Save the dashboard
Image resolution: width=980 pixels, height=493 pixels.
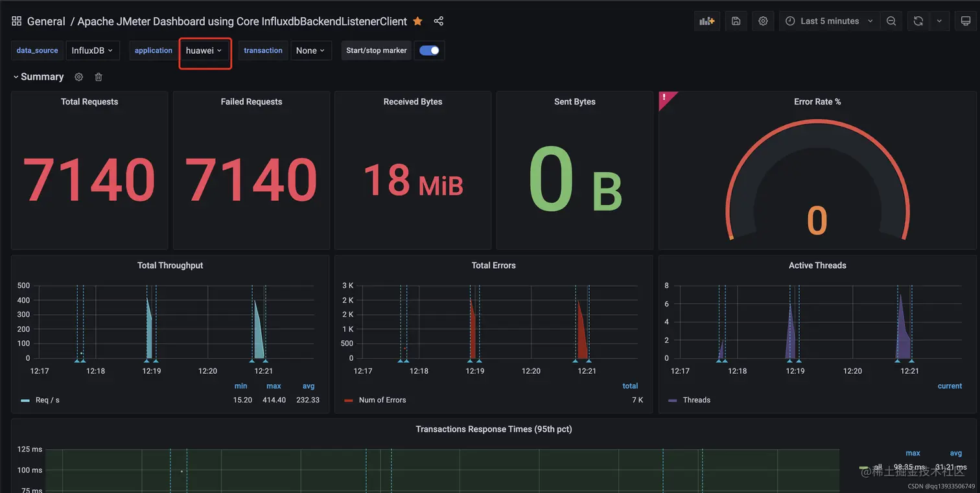coord(736,21)
